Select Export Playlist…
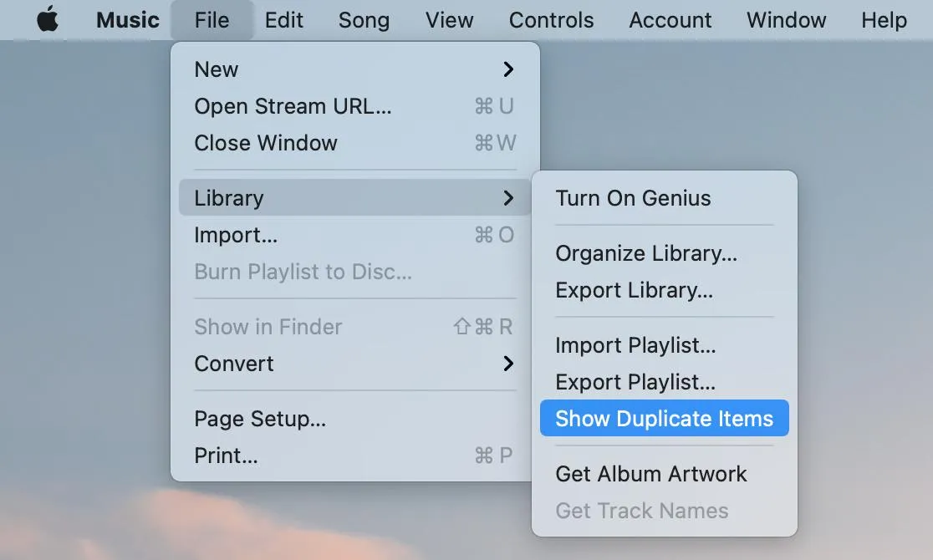The height and width of the screenshot is (560, 933). pos(664,382)
